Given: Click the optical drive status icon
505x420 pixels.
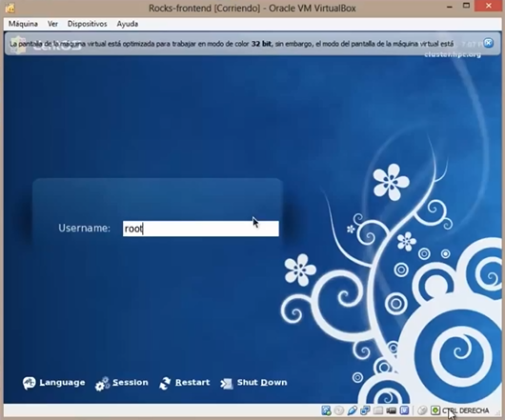Looking at the screenshot, I should [339, 410].
